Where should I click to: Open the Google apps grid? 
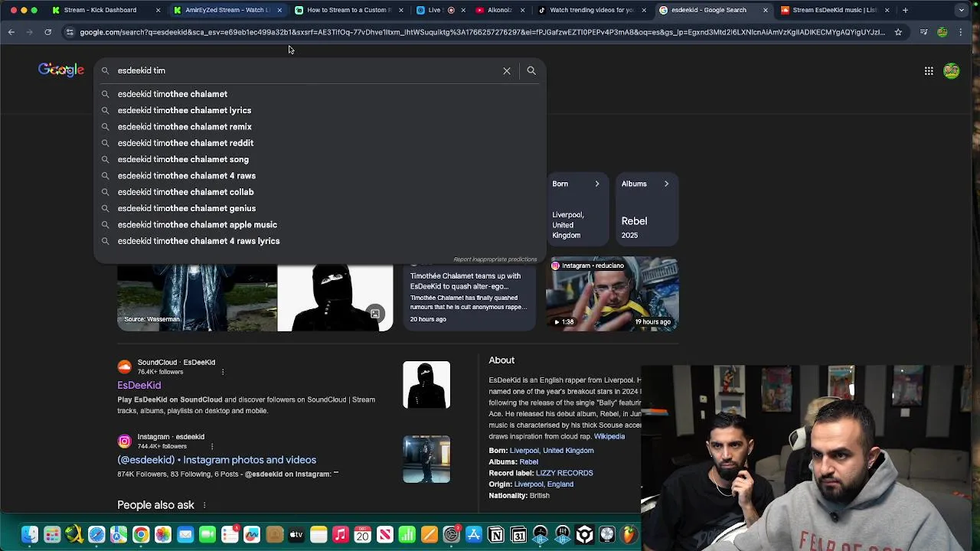click(929, 71)
